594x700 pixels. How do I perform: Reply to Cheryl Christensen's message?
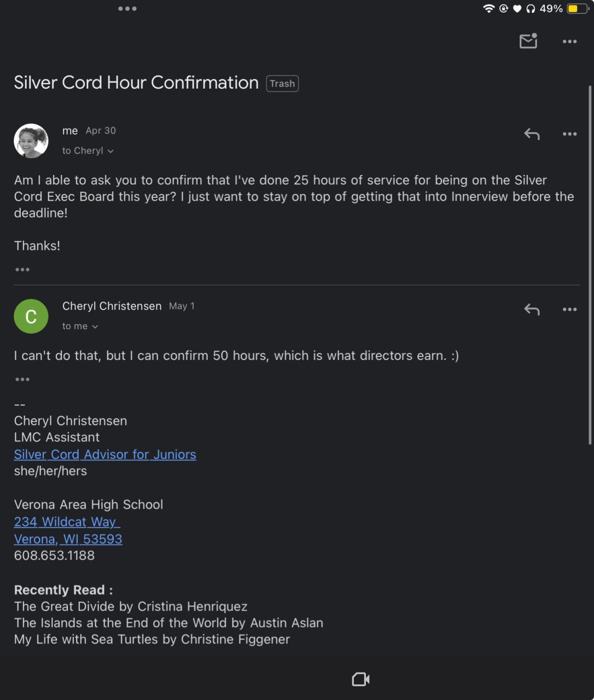tap(532, 310)
